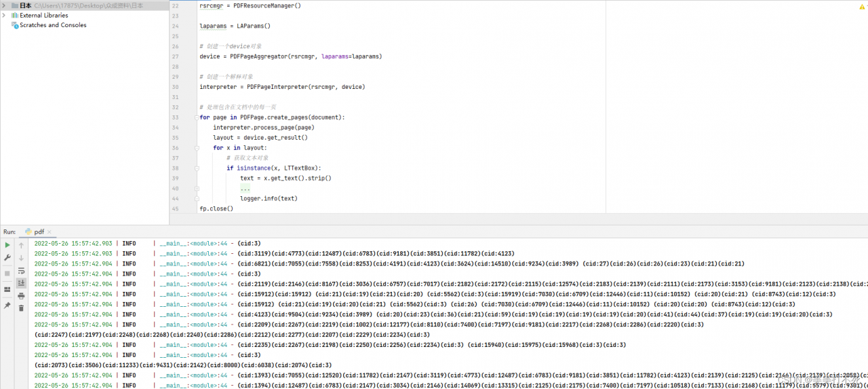
Task: Stop the running process square button
Action: point(7,273)
